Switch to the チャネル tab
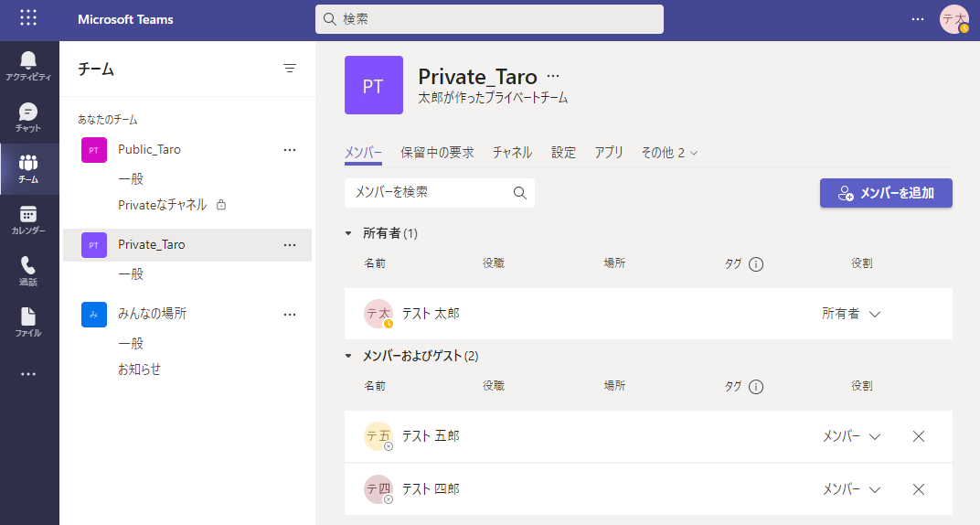This screenshot has width=980, height=525. (x=512, y=153)
